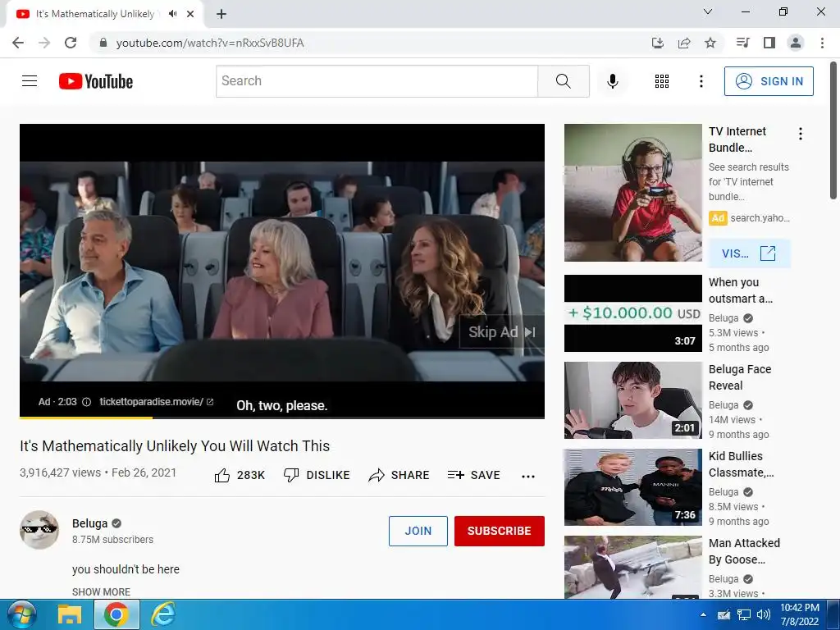Open 'When you outsmart a...' video
This screenshot has width=840, height=630.
[741, 290]
